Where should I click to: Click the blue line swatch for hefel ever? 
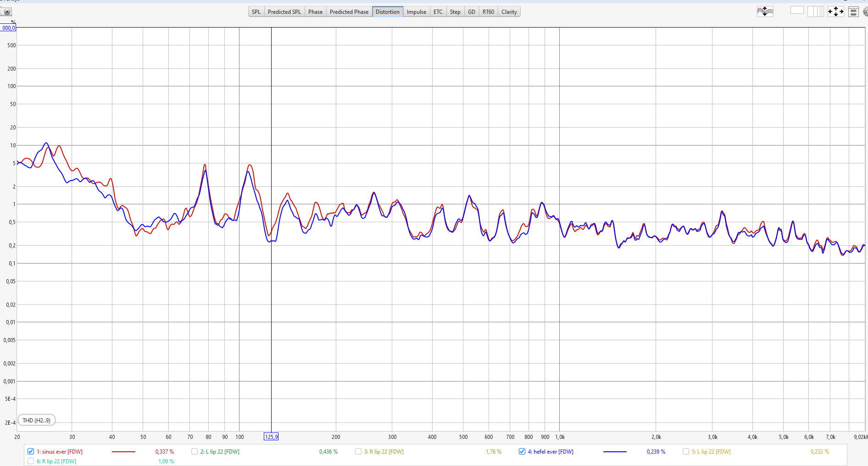615,452
